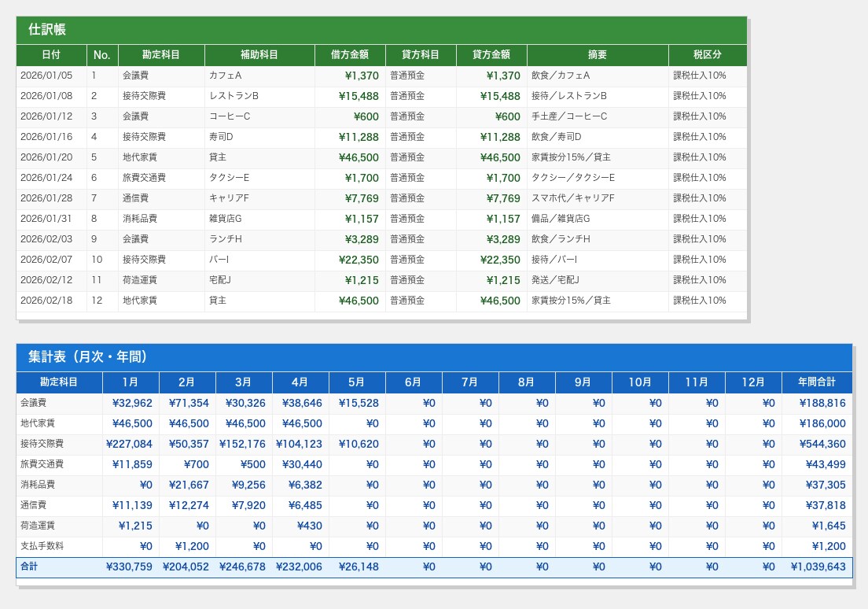
Task: Click total 1月 value ¥330,759
Action: point(129,567)
